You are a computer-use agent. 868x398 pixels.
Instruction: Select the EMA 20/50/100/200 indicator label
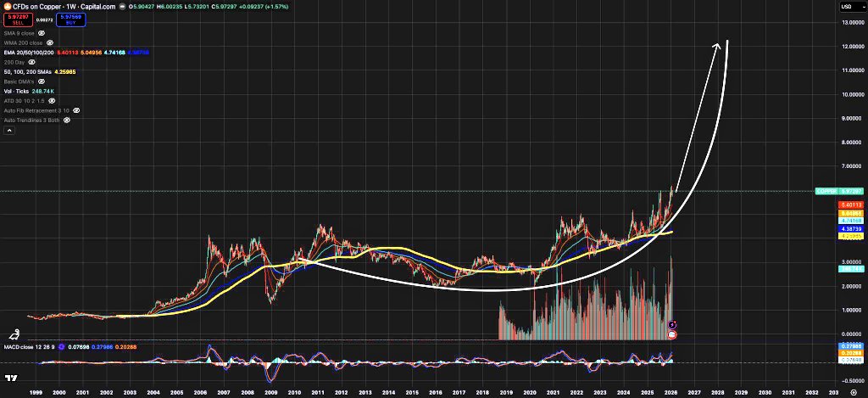tap(28, 53)
